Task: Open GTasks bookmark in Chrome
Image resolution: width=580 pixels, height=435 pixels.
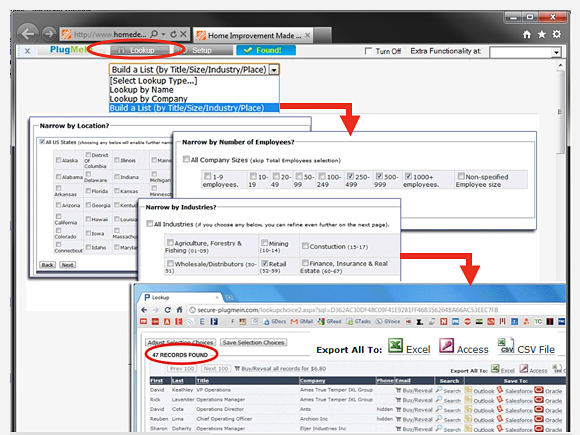Action: [x=358, y=321]
